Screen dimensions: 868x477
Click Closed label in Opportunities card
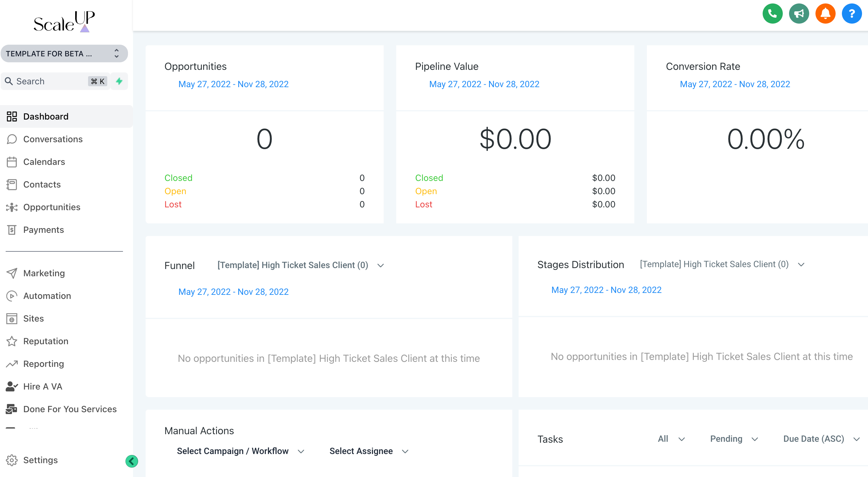178,178
